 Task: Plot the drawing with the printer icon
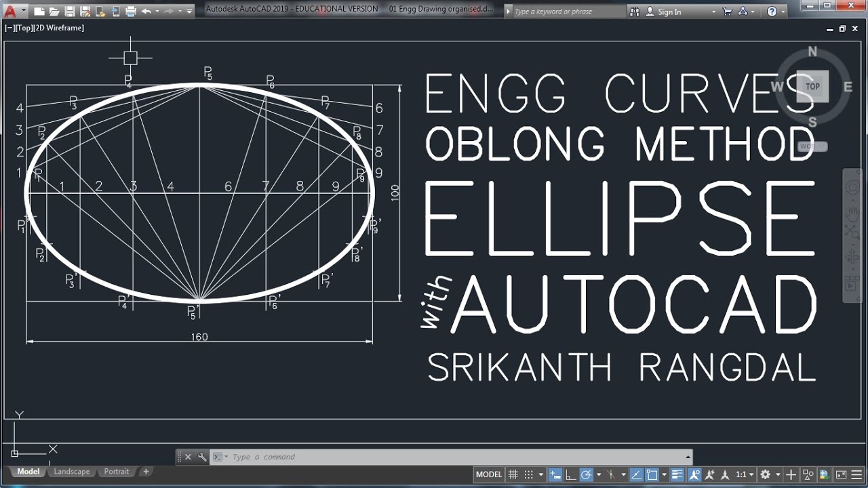(x=131, y=12)
